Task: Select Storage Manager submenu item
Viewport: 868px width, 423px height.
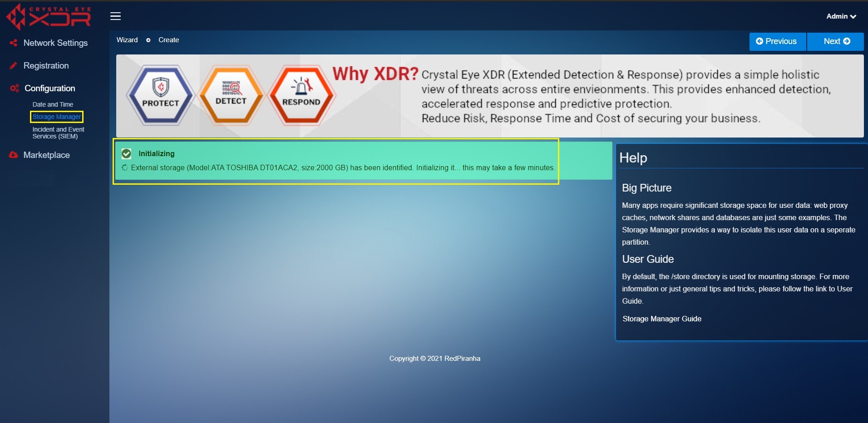Action: click(x=56, y=117)
